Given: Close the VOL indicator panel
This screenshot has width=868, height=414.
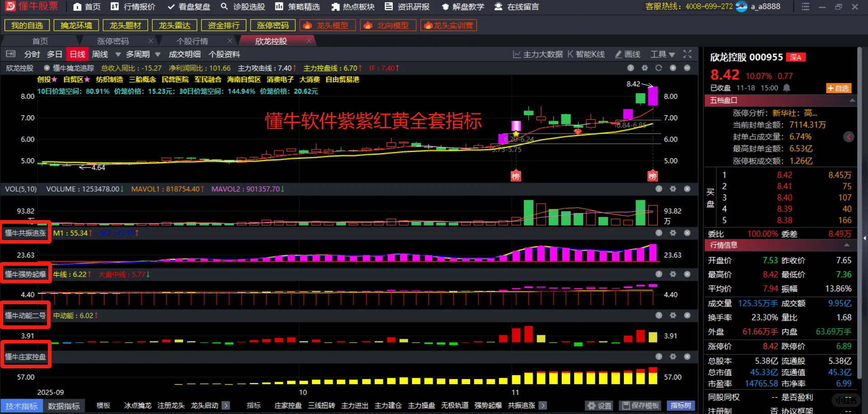Looking at the screenshot, I should 687,189.
